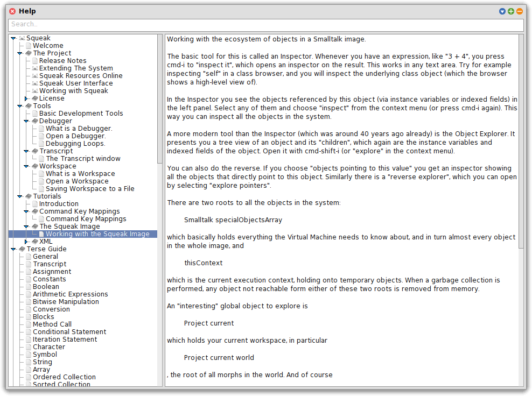Click the page icon next to Welcome

coord(29,46)
